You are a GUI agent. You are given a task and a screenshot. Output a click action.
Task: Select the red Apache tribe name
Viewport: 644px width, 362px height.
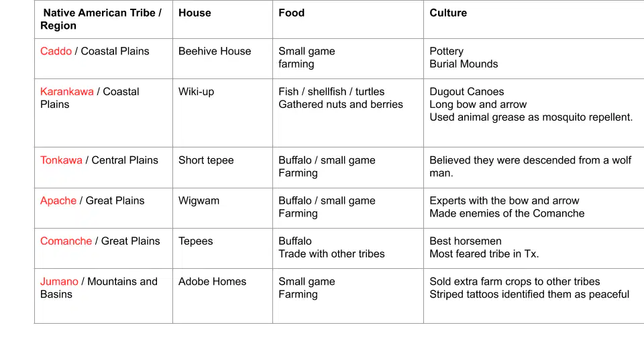(x=58, y=200)
